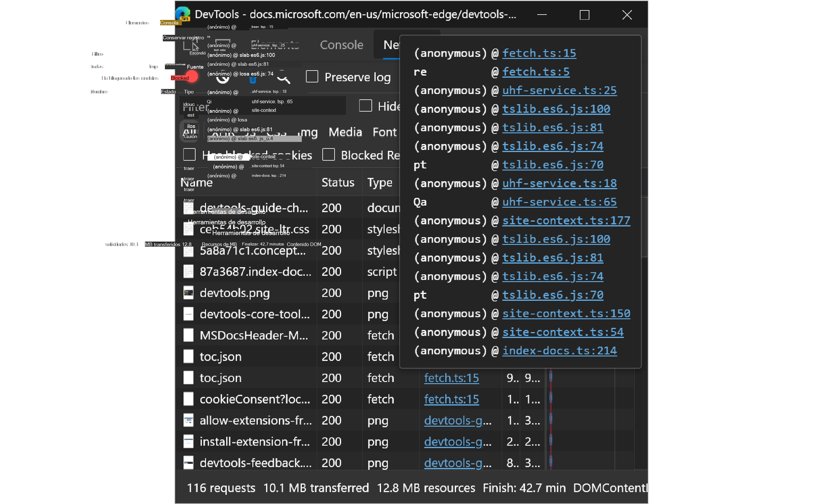Click the thumbnail icon for install-extension-fr row
Screen dimensions: 823x504
[x=188, y=442]
